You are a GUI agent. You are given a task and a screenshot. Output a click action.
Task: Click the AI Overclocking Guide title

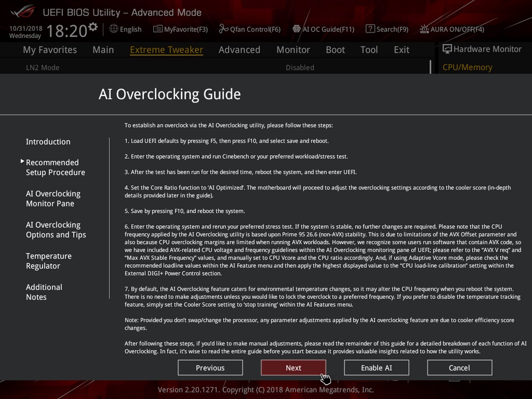169,94
